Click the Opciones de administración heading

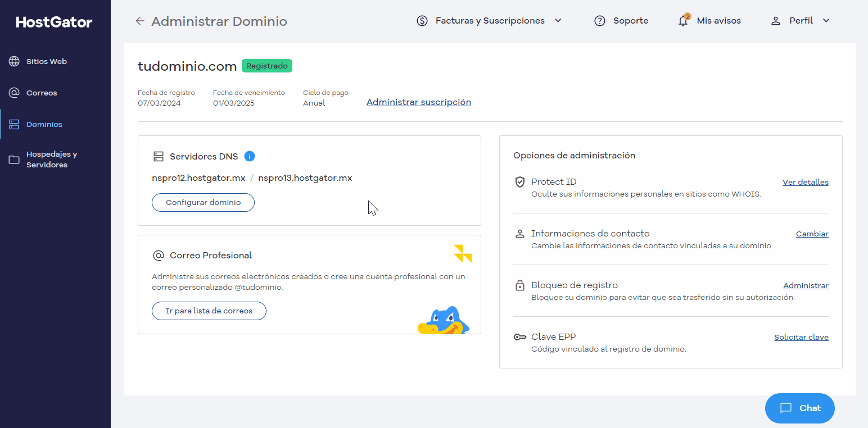point(574,156)
